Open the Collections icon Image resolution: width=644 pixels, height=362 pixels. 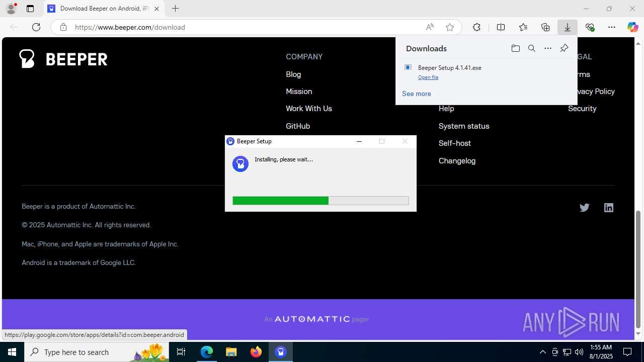click(545, 27)
